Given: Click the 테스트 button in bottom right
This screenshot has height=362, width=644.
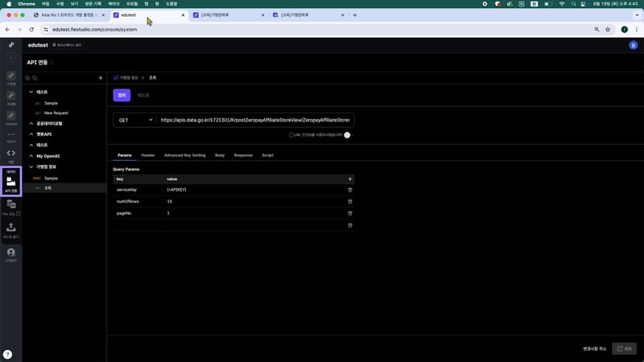Looking at the screenshot, I should pos(624,348).
